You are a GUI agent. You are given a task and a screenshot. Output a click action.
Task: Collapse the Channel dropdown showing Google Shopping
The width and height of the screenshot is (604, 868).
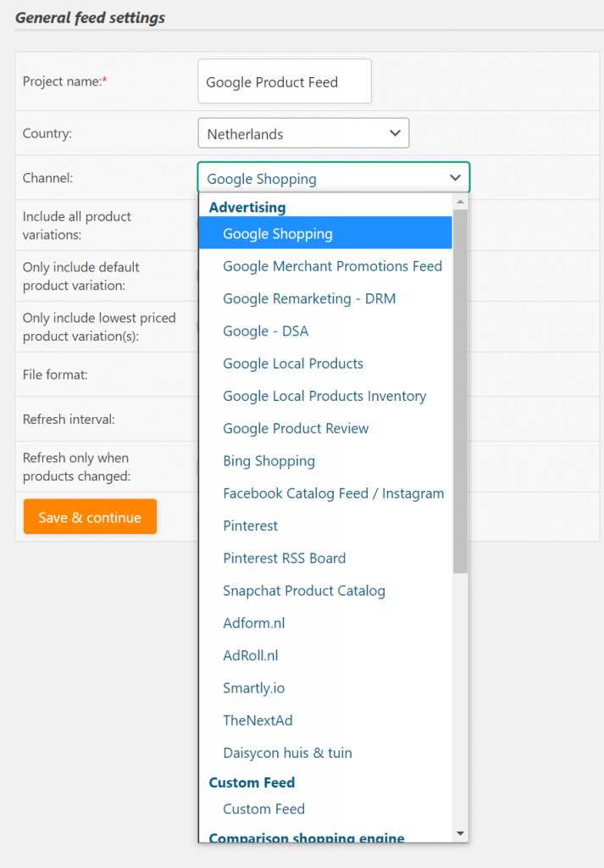click(334, 178)
